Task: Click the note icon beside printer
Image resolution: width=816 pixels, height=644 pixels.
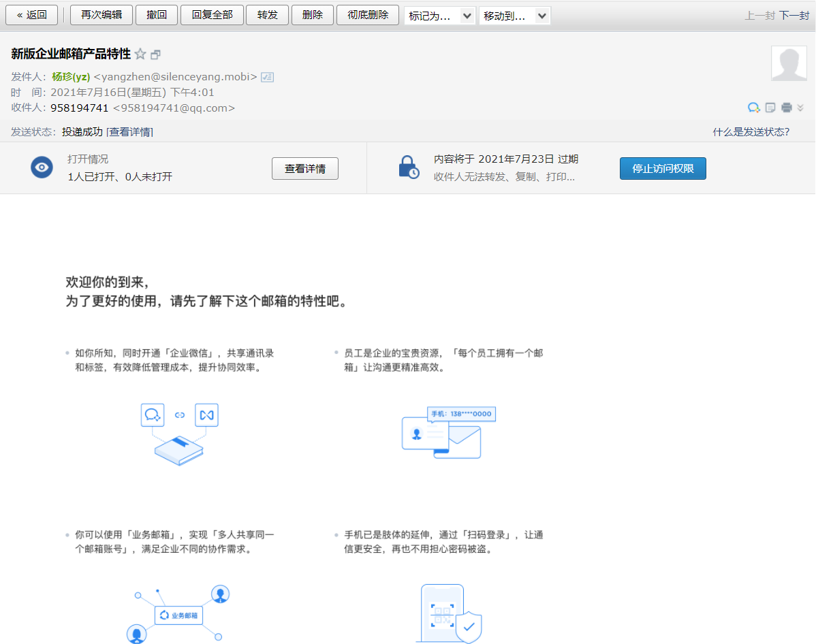Action: click(770, 108)
